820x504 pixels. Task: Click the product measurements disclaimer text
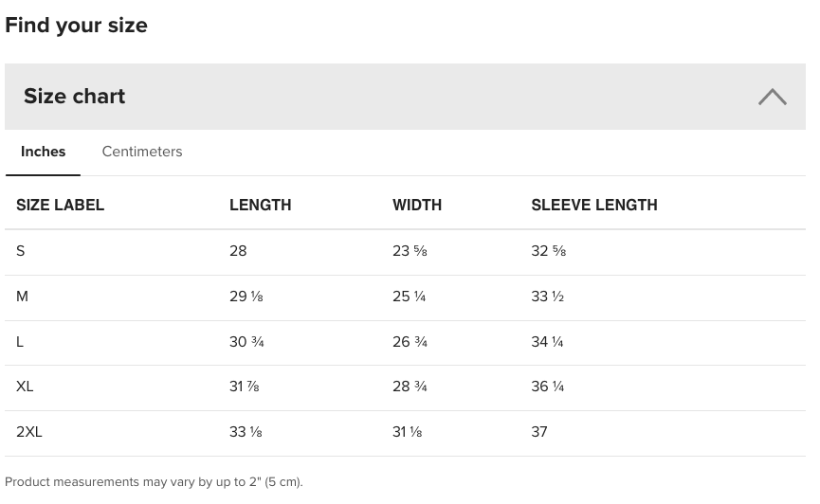[x=155, y=482]
